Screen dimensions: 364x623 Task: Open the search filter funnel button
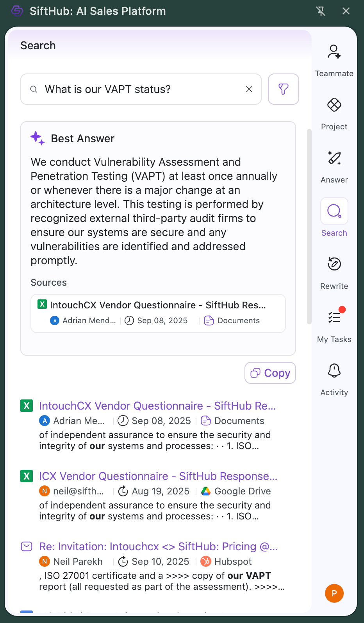pos(284,89)
